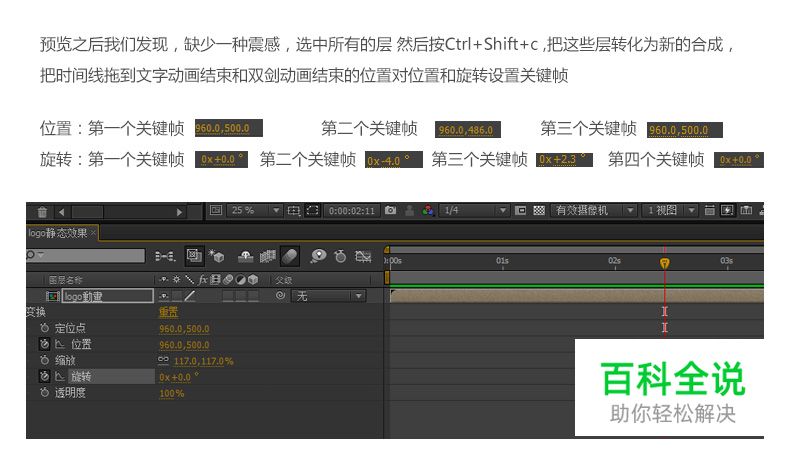Viewport: 800px width, 461px height.
Task: Click the 重置 reset link
Action: point(168,312)
